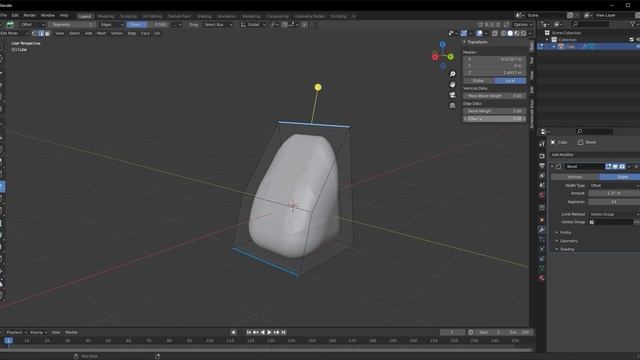The height and width of the screenshot is (360, 640).
Task: Toggle X-ray display in viewport header
Action: (495, 33)
